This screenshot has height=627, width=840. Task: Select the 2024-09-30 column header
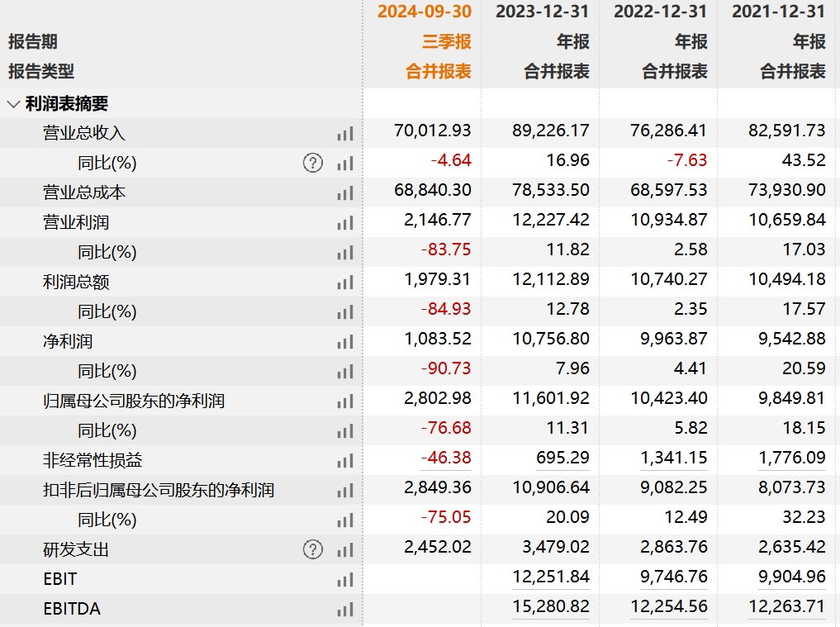(425, 12)
